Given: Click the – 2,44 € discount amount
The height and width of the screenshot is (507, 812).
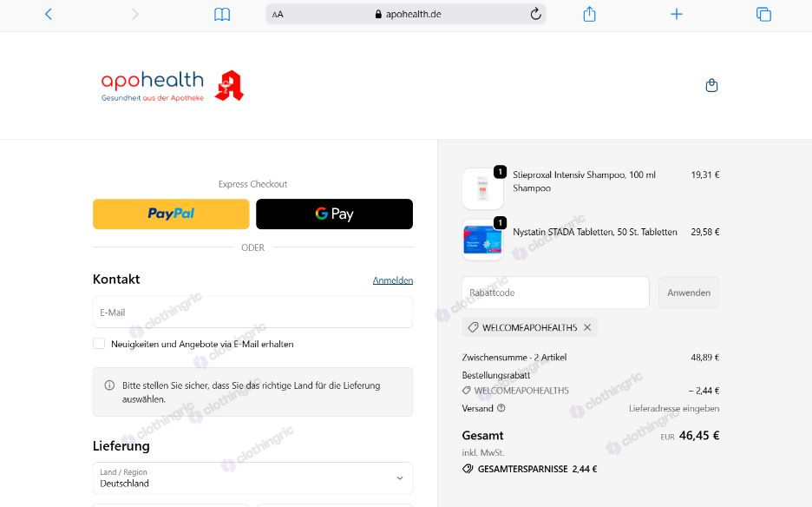Looking at the screenshot, I should tap(704, 391).
